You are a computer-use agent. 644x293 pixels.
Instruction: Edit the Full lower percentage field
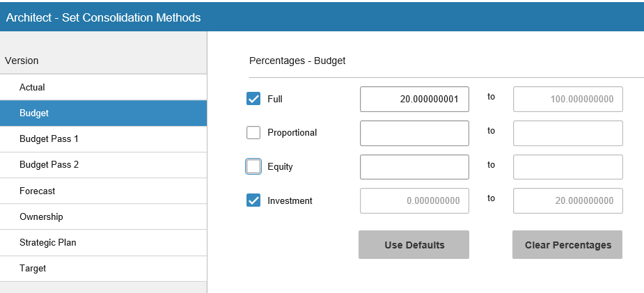[x=414, y=99]
